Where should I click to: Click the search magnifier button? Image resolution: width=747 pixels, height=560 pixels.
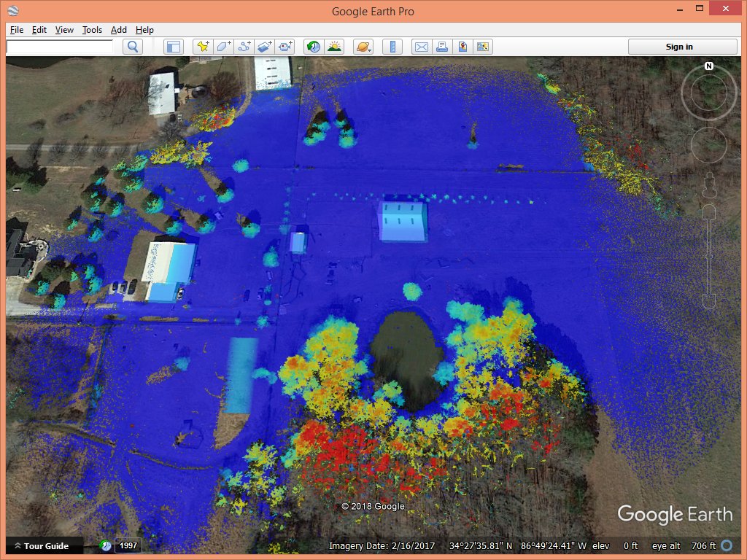pos(133,47)
